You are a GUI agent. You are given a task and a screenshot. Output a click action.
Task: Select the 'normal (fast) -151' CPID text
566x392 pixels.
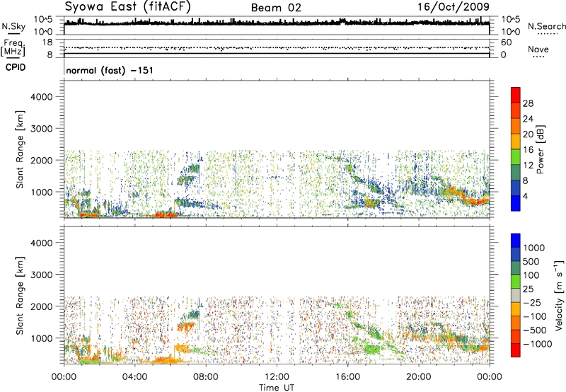pyautogui.click(x=110, y=70)
